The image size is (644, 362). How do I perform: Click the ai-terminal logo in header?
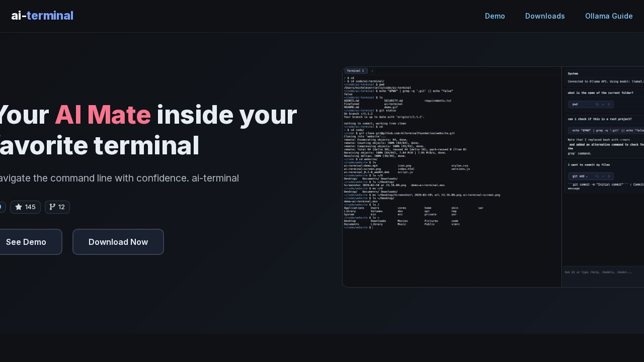pyautogui.click(x=42, y=16)
